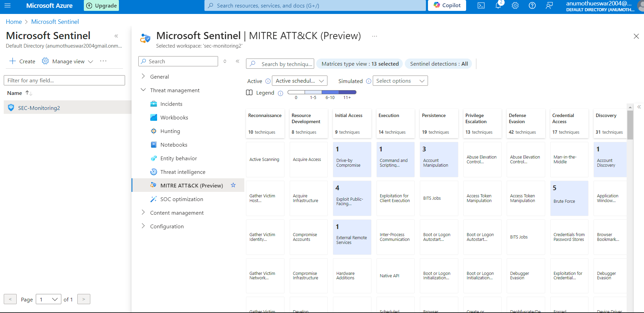Open the Hunting page
Screen dimensions: 644x313
170,131
